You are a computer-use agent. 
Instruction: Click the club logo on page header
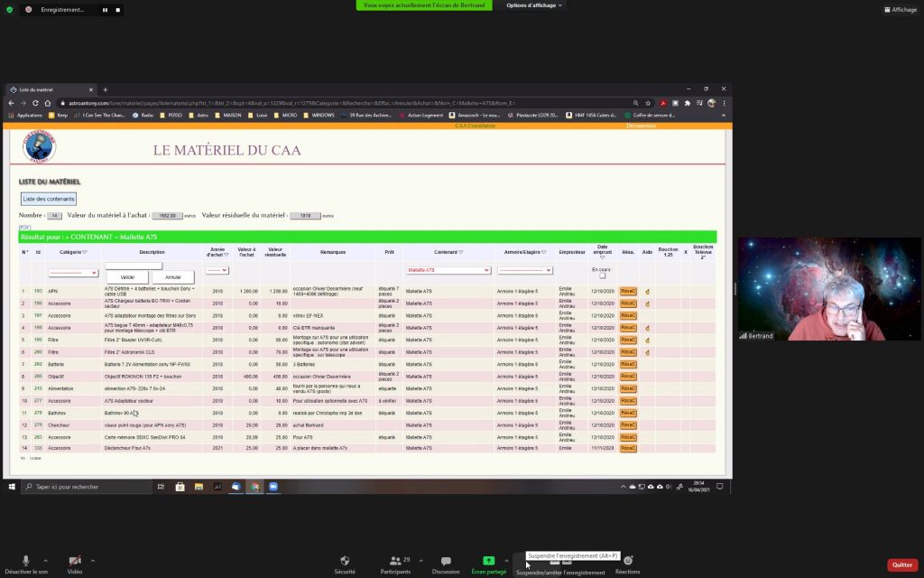point(40,147)
